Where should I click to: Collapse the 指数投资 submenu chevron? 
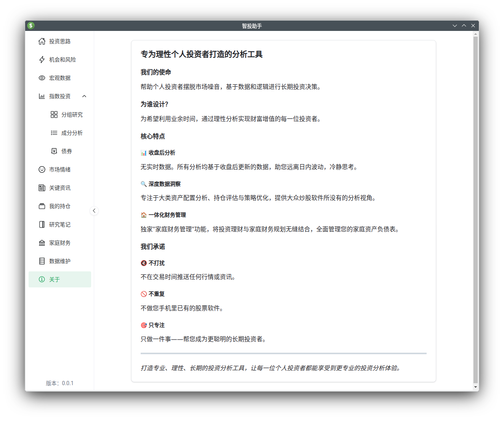pos(84,96)
